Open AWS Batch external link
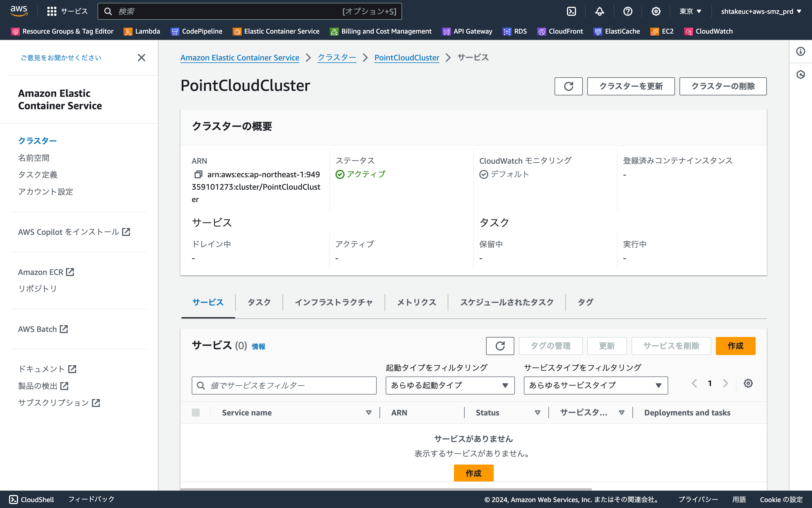This screenshot has height=508, width=812. click(43, 329)
